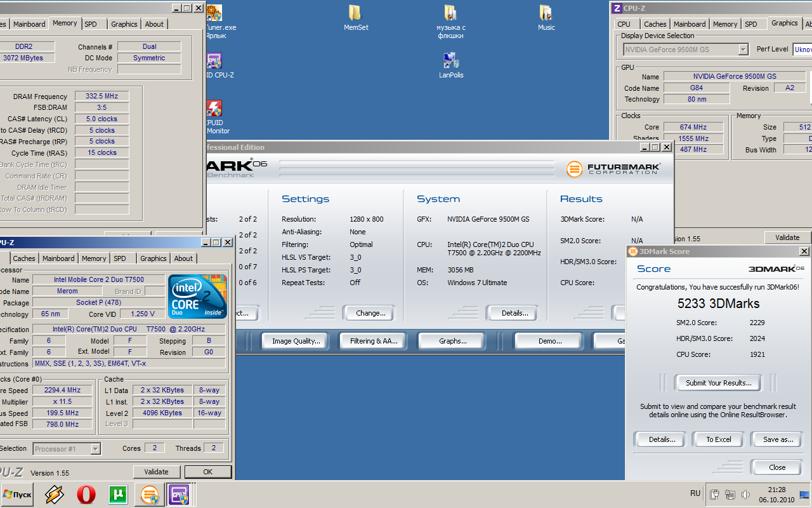Click the 3DMark Score window title icon
This screenshot has width=812, height=508.
pos(632,251)
